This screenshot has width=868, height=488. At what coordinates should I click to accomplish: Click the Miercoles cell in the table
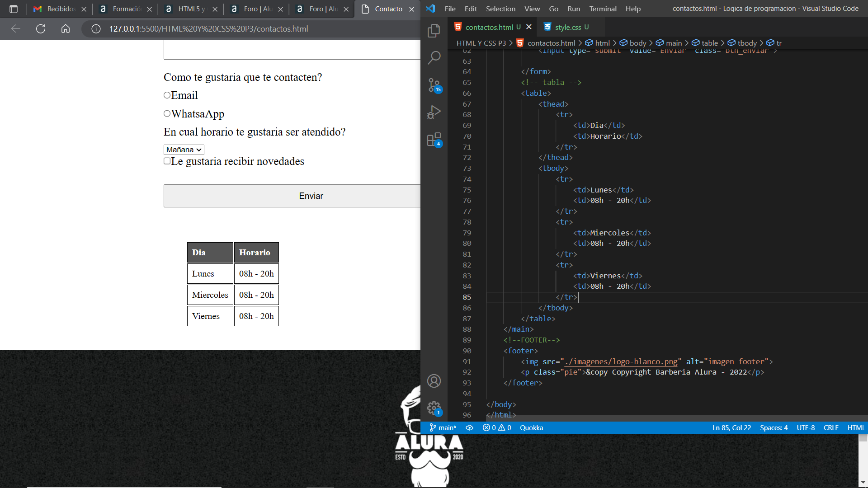point(210,295)
